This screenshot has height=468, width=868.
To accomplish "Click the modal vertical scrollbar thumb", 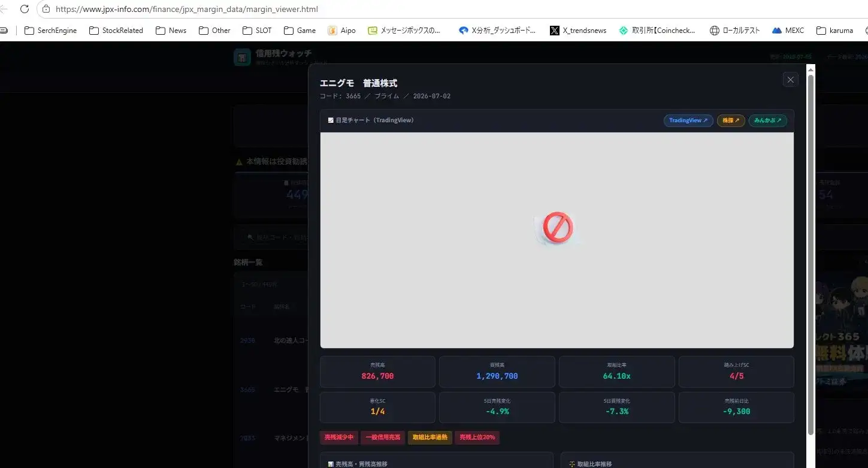I will (x=811, y=255).
